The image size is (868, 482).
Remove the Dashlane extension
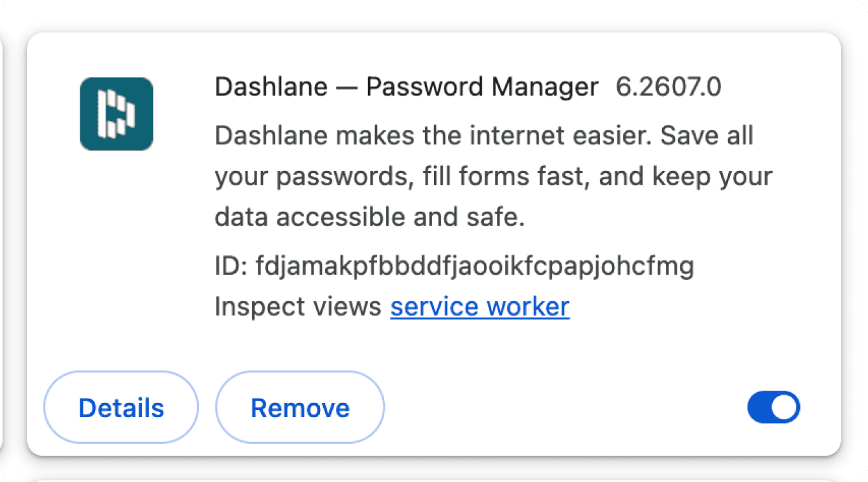click(300, 408)
